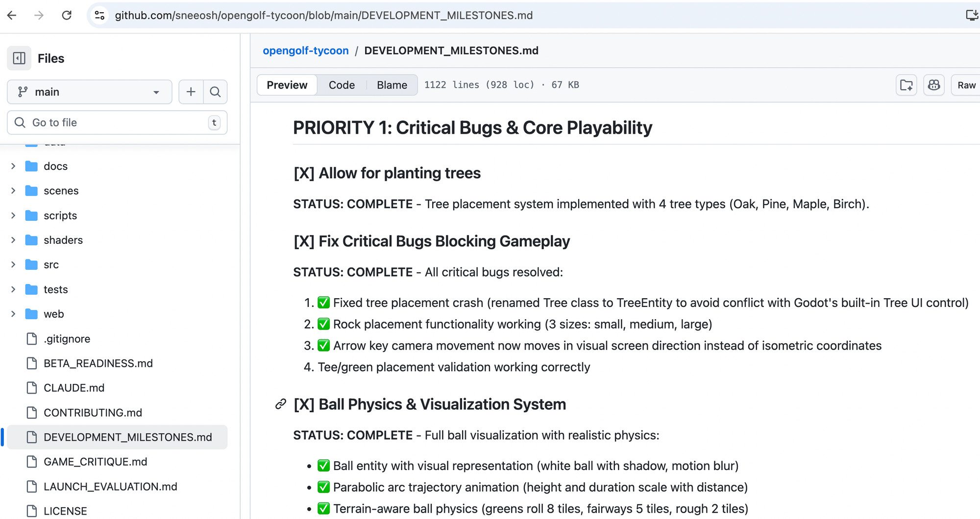Click the Copilot icon next to Raw
Image resolution: width=980 pixels, height=519 pixels.
coord(934,85)
